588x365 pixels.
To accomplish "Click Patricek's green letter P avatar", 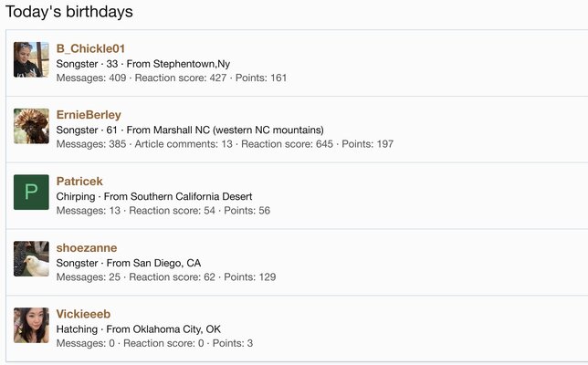I will [31, 193].
